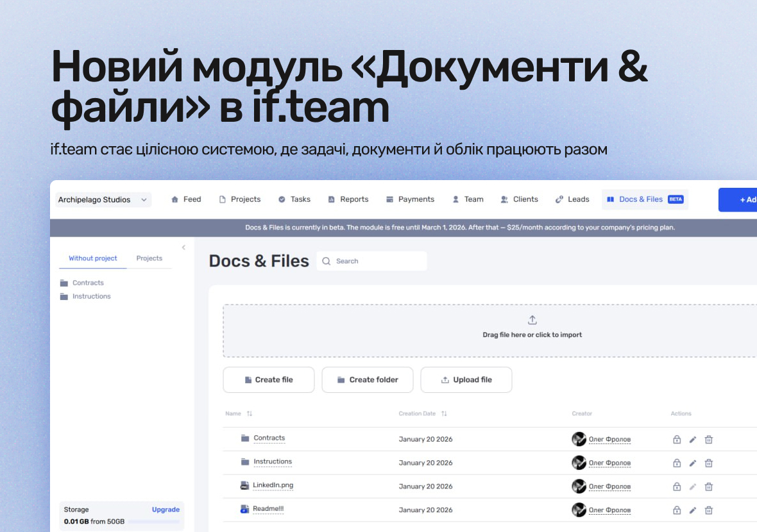Open creator Олег Фролов in Contracts row

point(609,440)
